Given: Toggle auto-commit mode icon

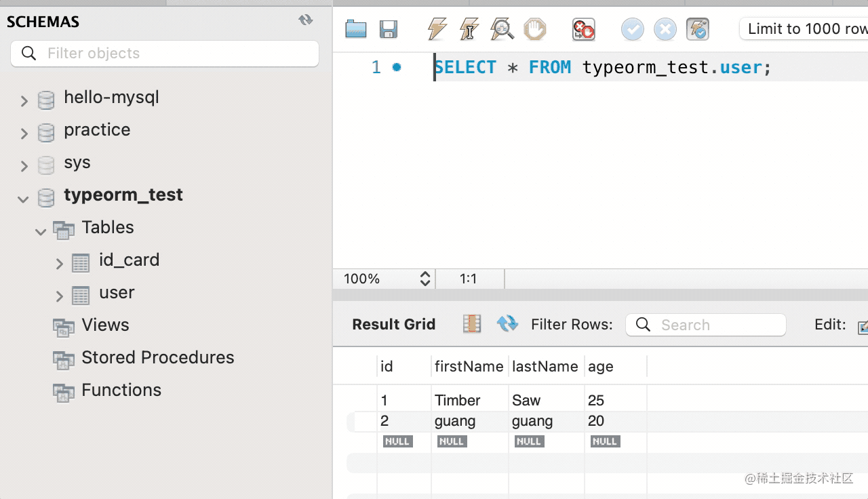Looking at the screenshot, I should pos(698,29).
